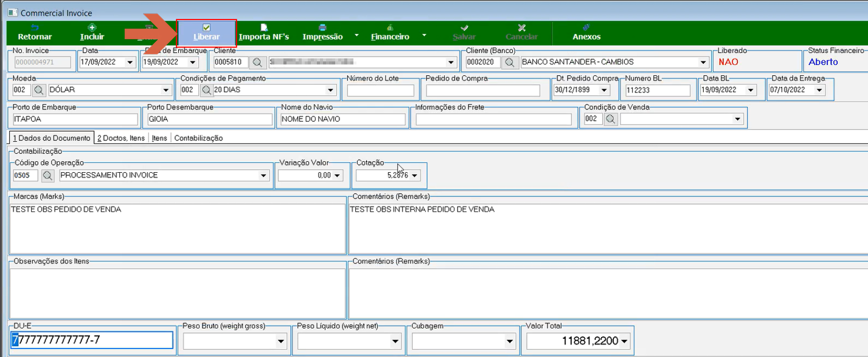Search Cliente using magnifier icon
868x357 pixels.
click(x=257, y=62)
